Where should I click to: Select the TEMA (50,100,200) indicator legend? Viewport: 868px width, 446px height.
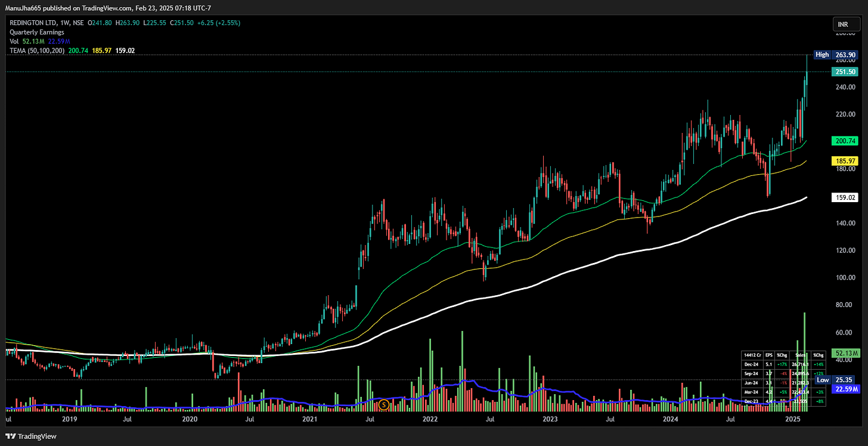click(x=37, y=51)
